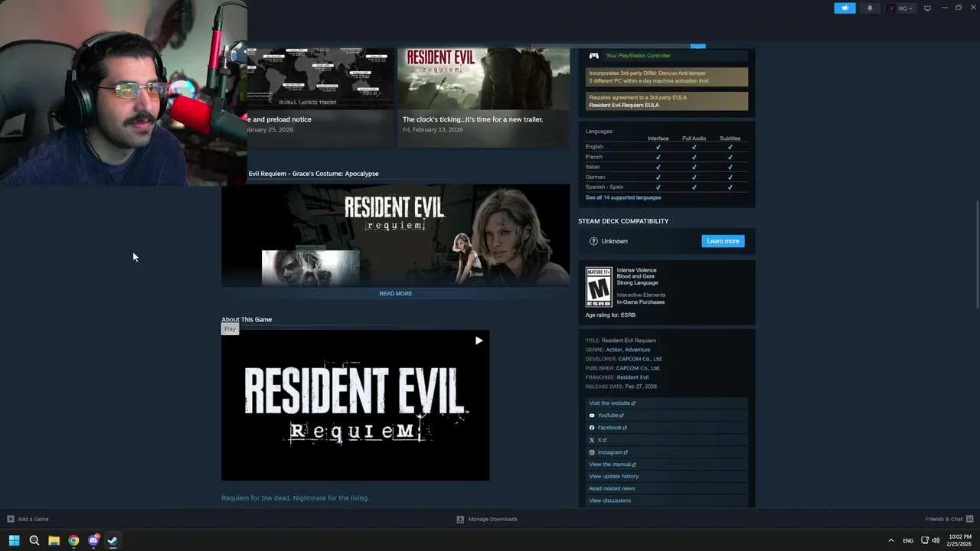The image size is (980, 551).
Task: Open the Action genre link
Action: coord(614,350)
